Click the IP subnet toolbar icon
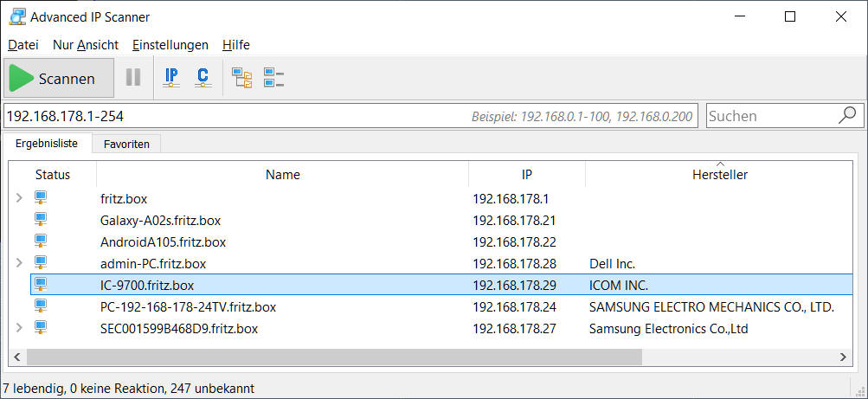 point(171,78)
